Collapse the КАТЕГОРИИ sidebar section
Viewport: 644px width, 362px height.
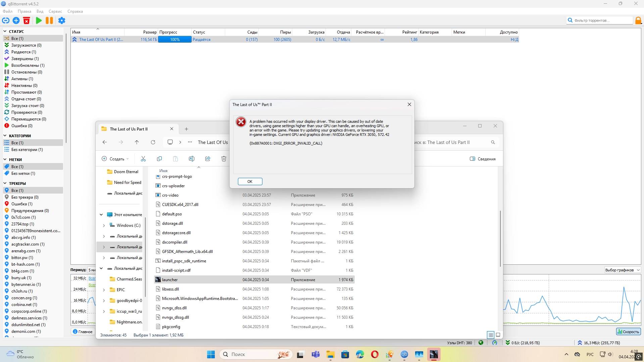(5, 136)
